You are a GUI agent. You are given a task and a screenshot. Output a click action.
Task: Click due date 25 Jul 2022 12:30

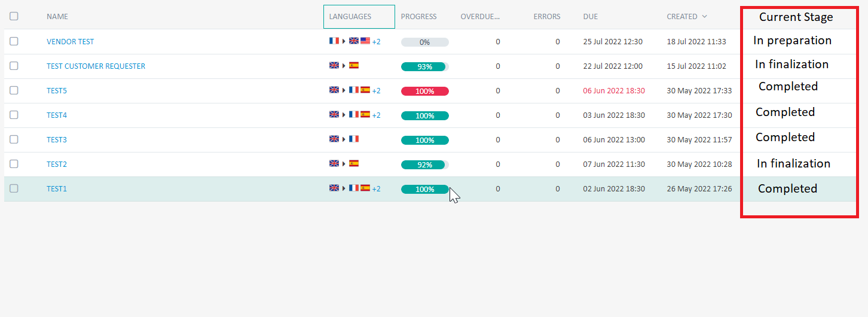[613, 42]
